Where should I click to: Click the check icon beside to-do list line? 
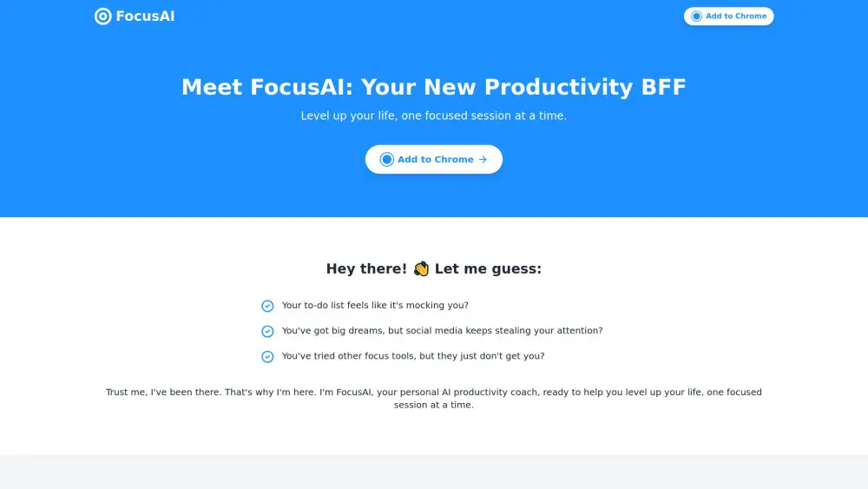coord(267,306)
